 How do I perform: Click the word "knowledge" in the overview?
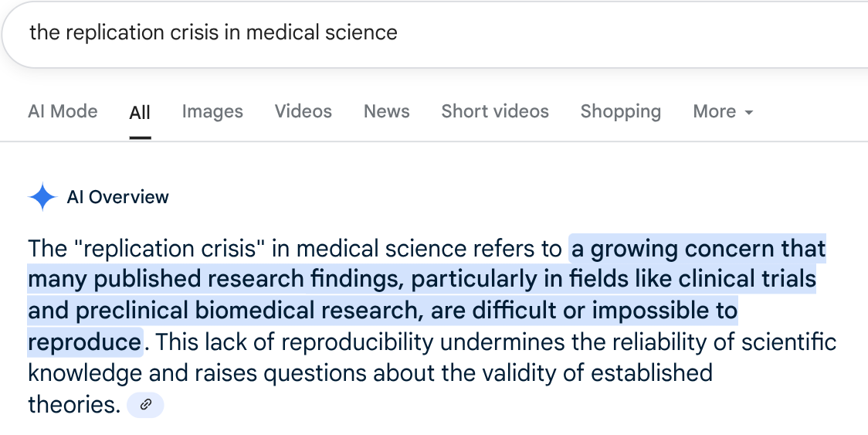pos(85,373)
